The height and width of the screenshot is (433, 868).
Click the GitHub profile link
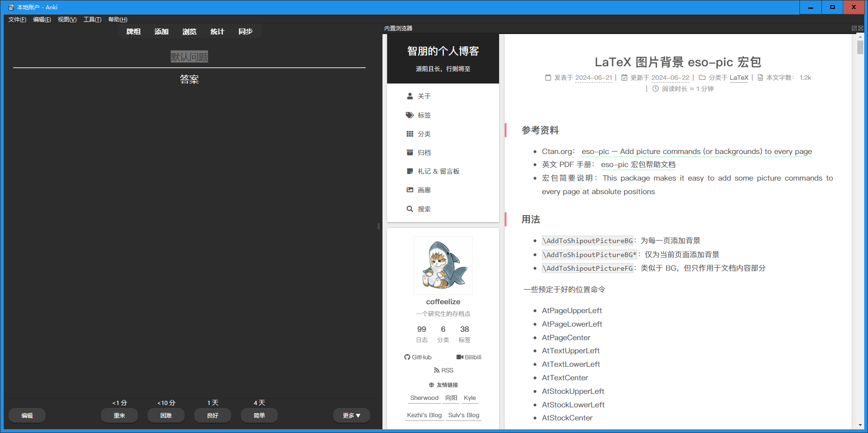pos(418,357)
